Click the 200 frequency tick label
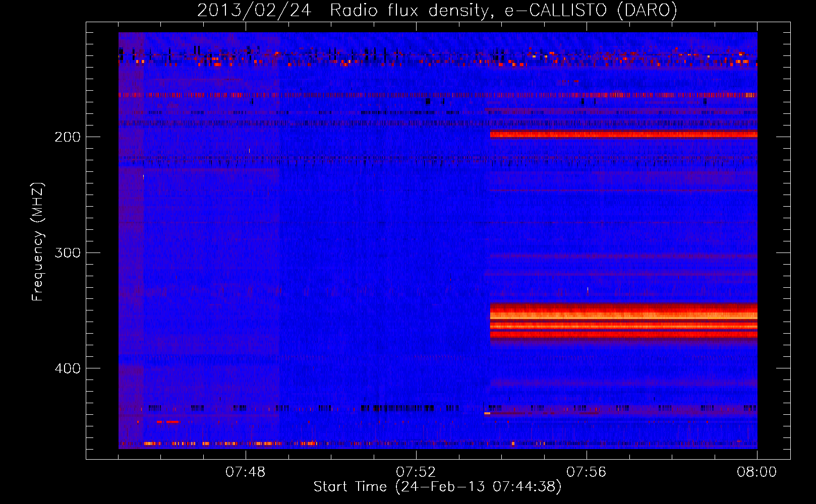Screen dimensions: 816x504 click(x=68, y=137)
